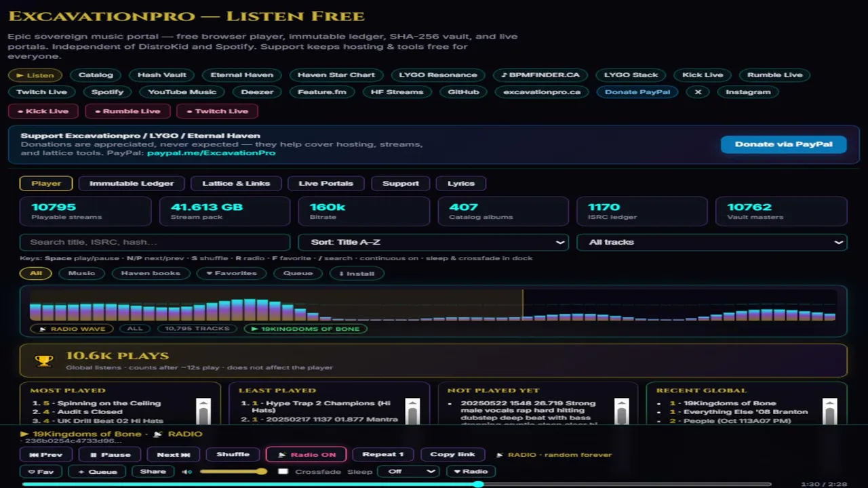This screenshot has height=488, width=868.
Task: Click the red Twitch Live badge
Action: pos(217,111)
